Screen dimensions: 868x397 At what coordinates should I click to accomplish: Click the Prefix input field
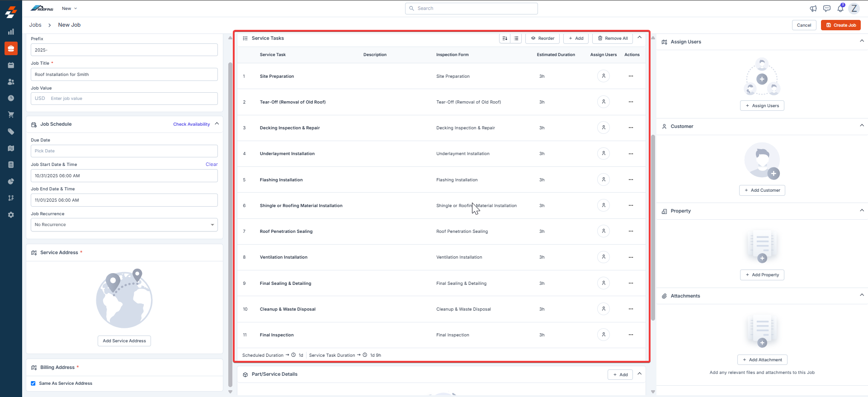pyautogui.click(x=124, y=50)
